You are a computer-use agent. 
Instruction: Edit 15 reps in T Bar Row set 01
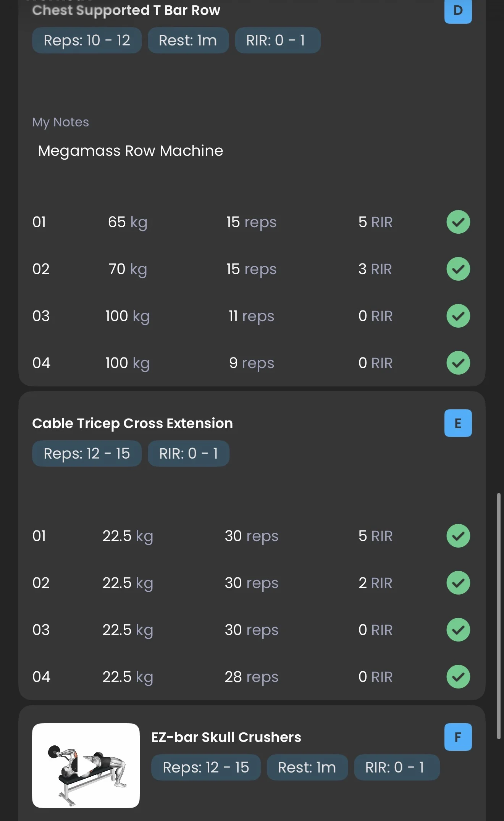(x=251, y=222)
